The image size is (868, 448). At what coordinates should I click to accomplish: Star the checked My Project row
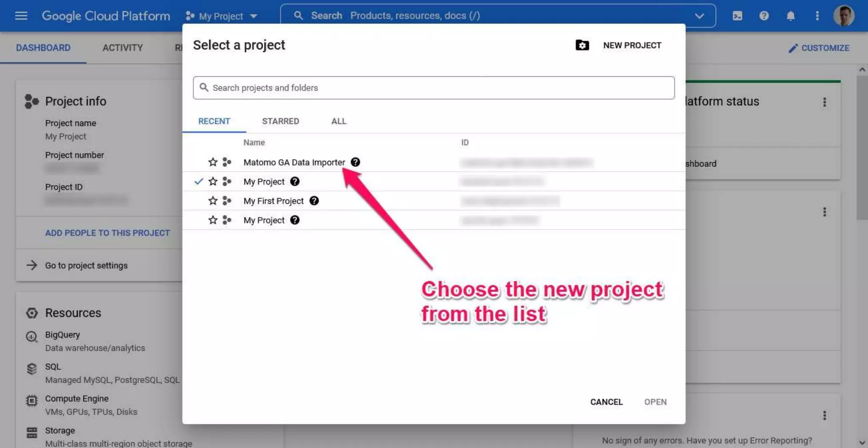(x=213, y=182)
